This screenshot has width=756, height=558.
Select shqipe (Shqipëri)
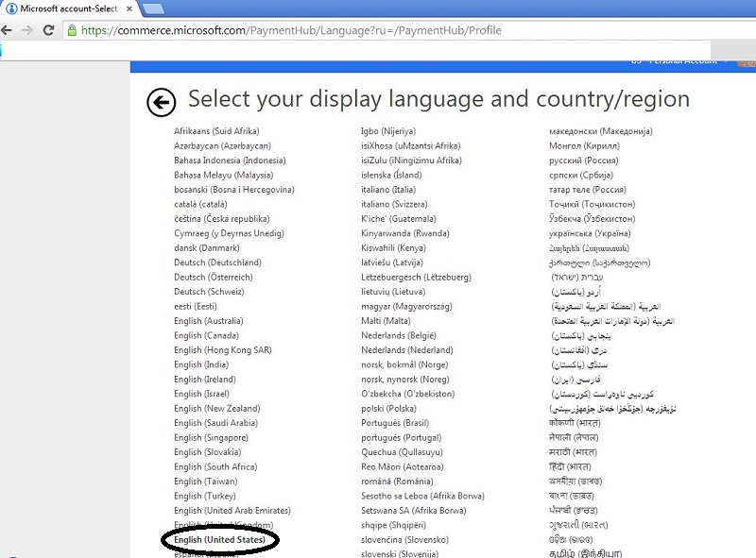393,525
